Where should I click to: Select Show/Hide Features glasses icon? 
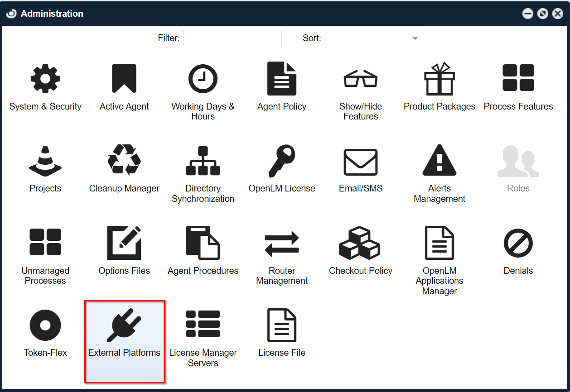pyautogui.click(x=360, y=79)
